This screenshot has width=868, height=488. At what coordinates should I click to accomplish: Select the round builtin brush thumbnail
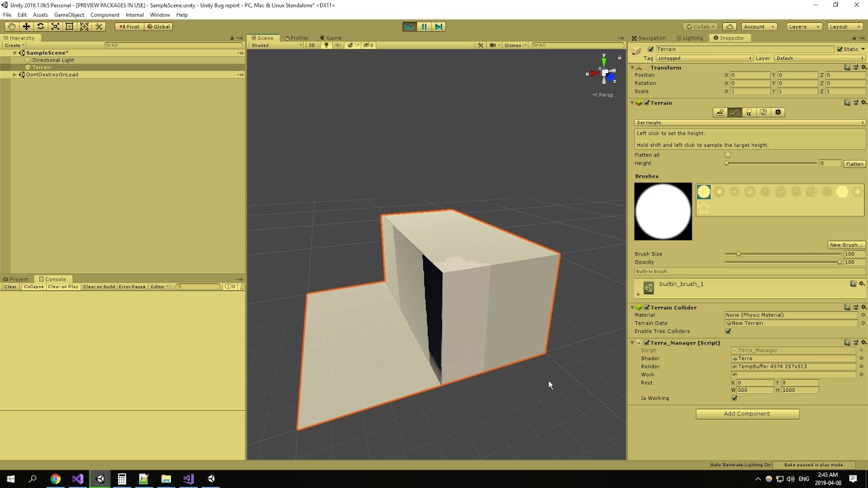coord(703,192)
